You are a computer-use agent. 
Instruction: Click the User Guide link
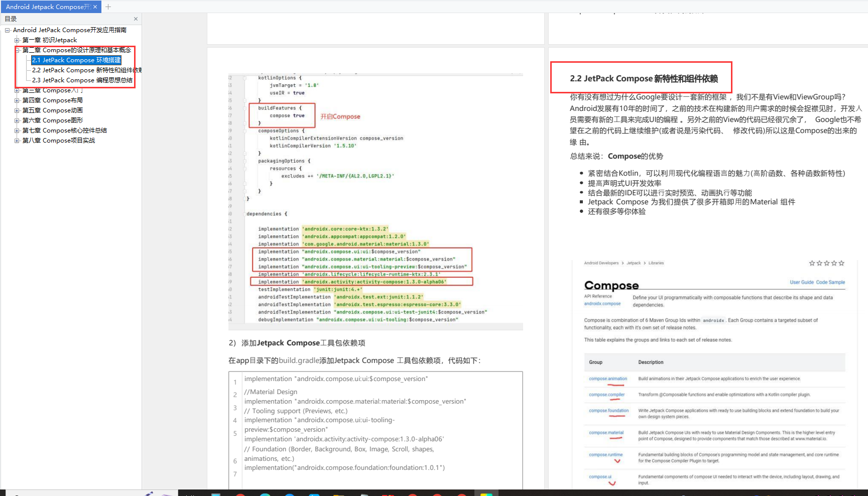click(801, 282)
